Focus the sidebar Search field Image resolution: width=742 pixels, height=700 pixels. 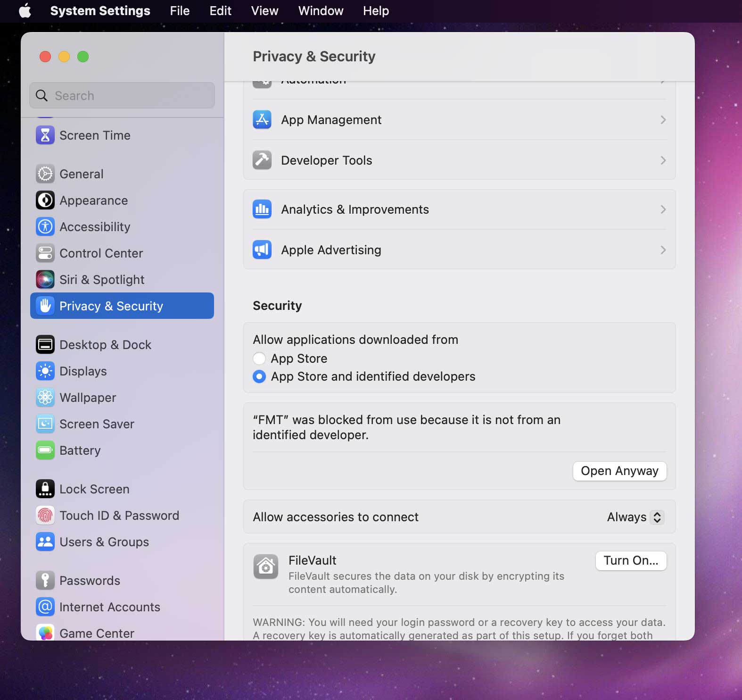[122, 96]
